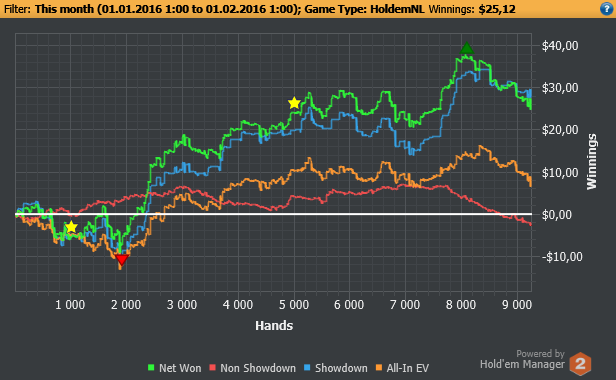Select the red lowest-point triangle marker
The width and height of the screenshot is (616, 380).
121,260
